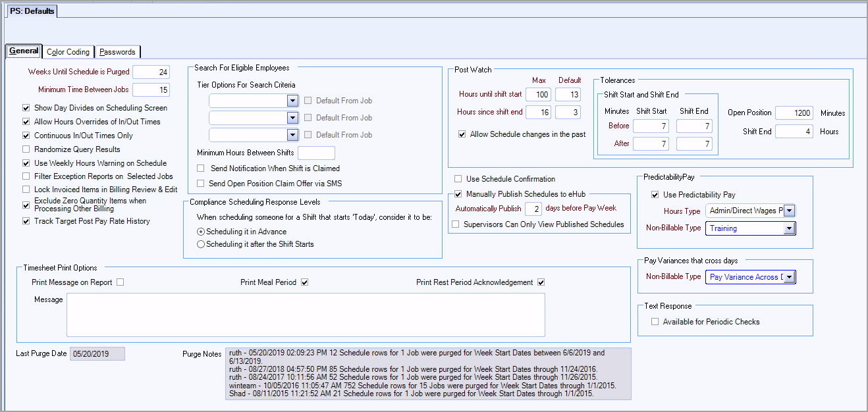Open Predictability Pay Non-Billable Type dropdown

click(x=790, y=228)
